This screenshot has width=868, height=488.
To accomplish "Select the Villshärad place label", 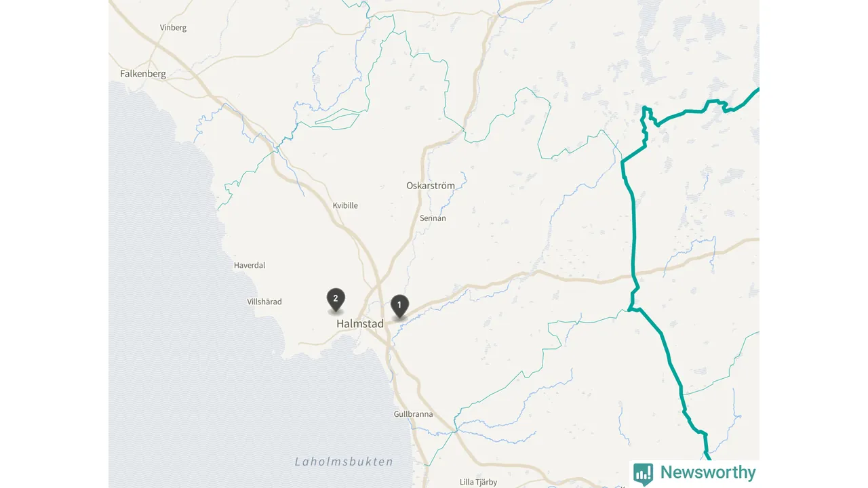I will point(264,302).
